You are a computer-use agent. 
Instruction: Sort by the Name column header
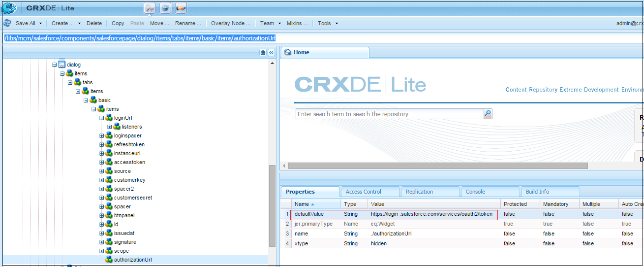click(315, 204)
